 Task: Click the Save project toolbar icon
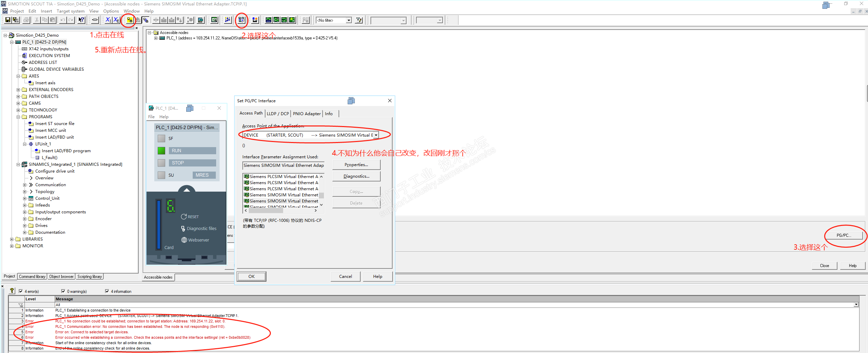pos(7,20)
